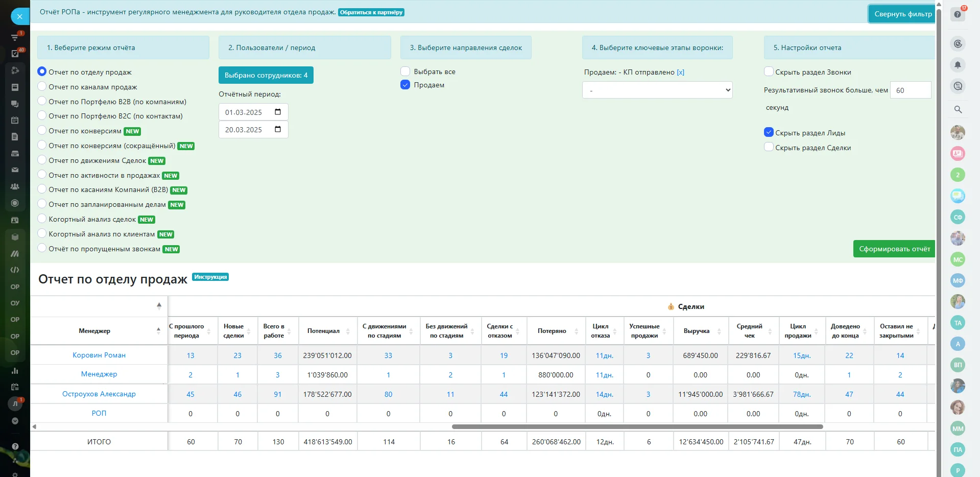Open the funnel stage dropdown
This screenshot has width=980, height=477.
coord(657,90)
